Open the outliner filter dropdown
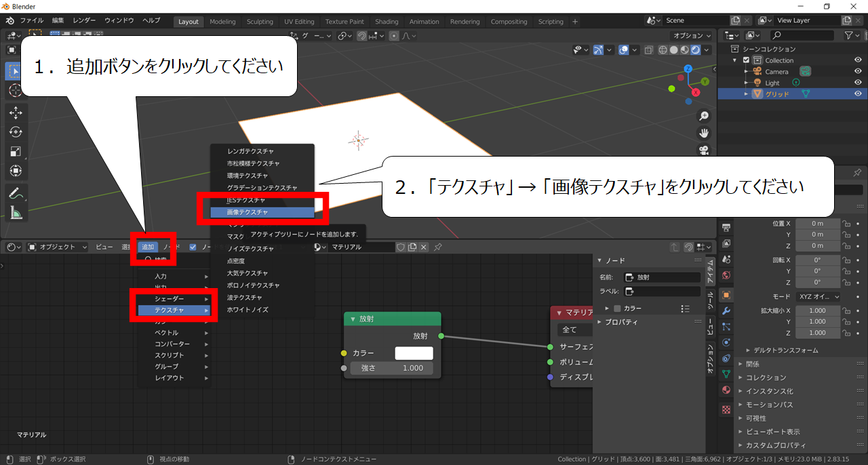 [852, 35]
